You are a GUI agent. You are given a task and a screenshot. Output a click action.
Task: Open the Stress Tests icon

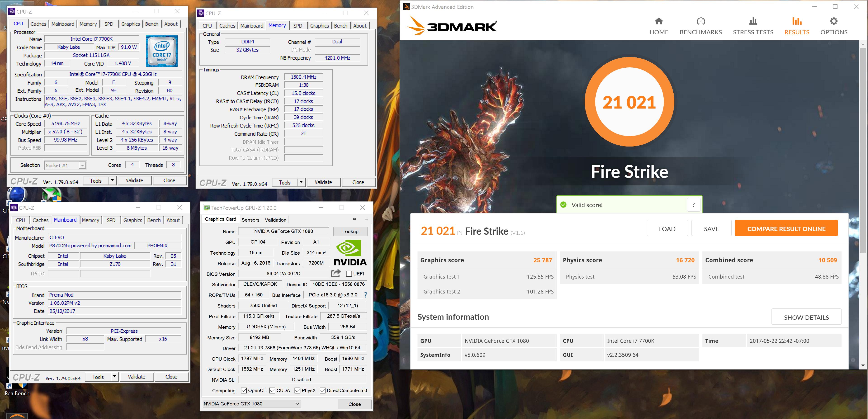(753, 21)
